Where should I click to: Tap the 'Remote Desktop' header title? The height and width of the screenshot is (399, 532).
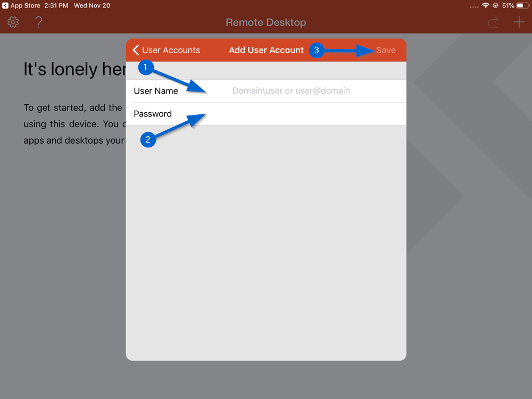(x=266, y=22)
